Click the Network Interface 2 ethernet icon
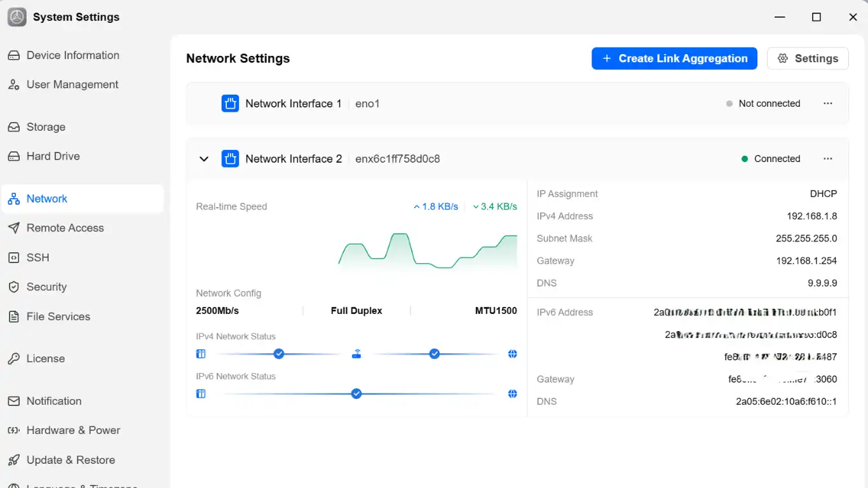 point(230,159)
